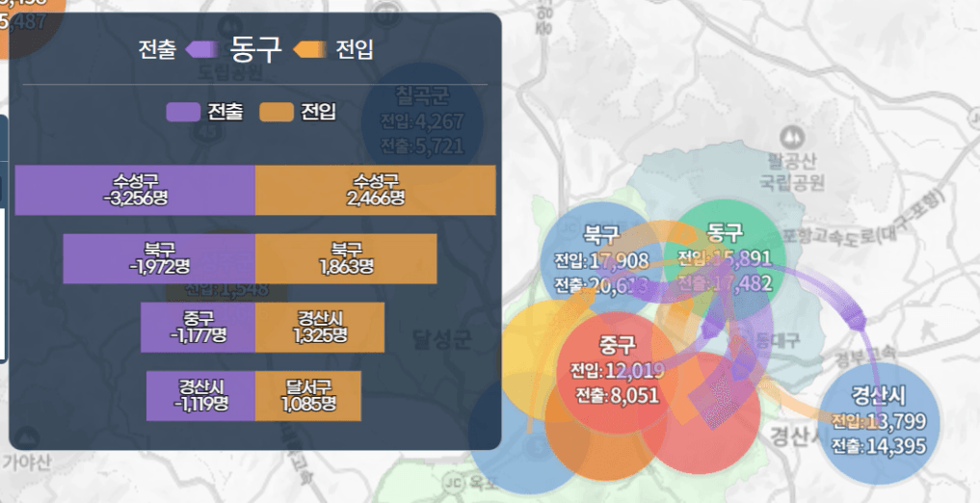This screenshot has width=980, height=503.
Task: Click the 전입 legend label text
Action: point(319,112)
